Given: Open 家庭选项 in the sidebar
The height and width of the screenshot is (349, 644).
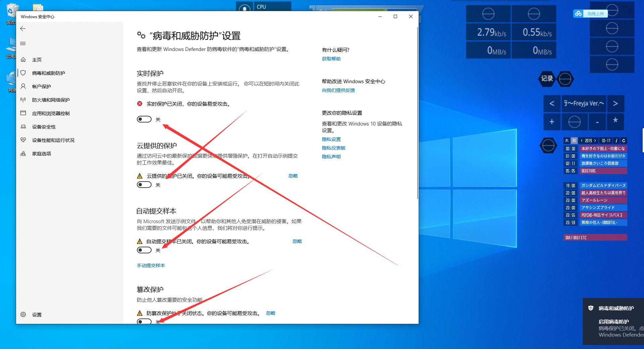Looking at the screenshot, I should click(41, 153).
